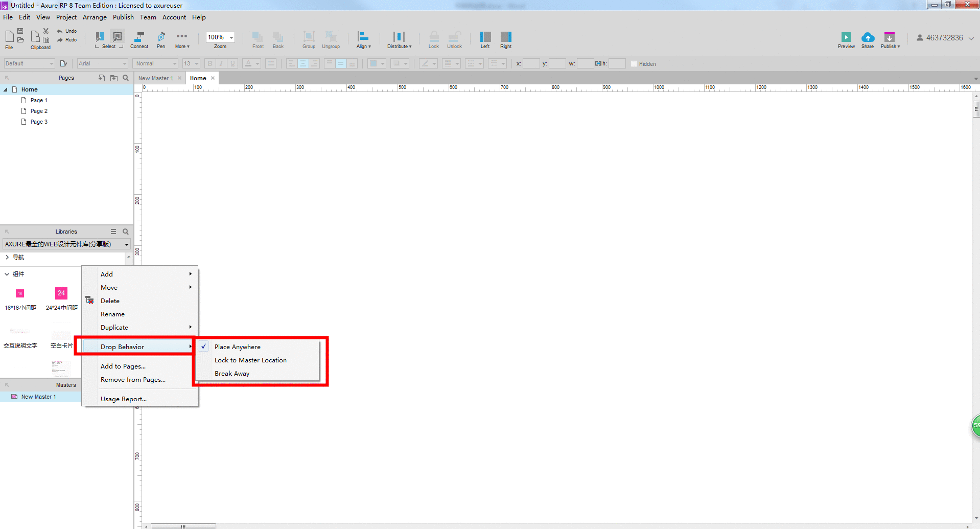This screenshot has height=529, width=980.
Task: Add a folder in Pages panel
Action: point(114,78)
